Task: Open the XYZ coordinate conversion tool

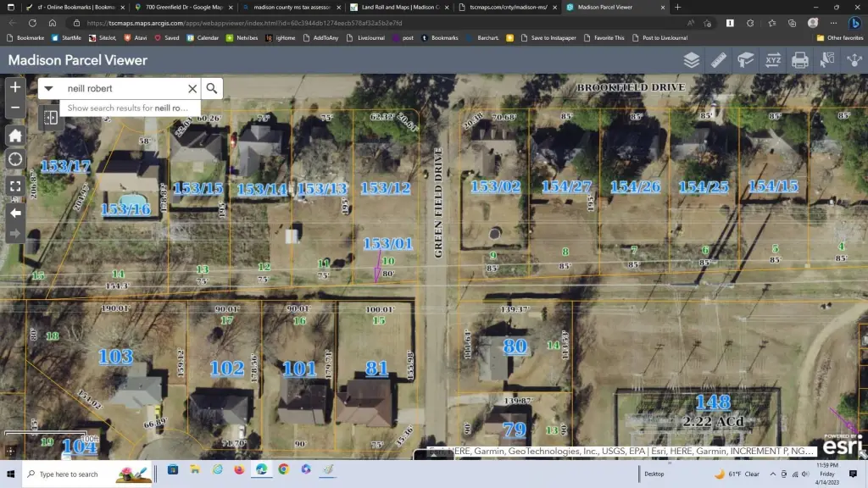Action: click(x=772, y=60)
